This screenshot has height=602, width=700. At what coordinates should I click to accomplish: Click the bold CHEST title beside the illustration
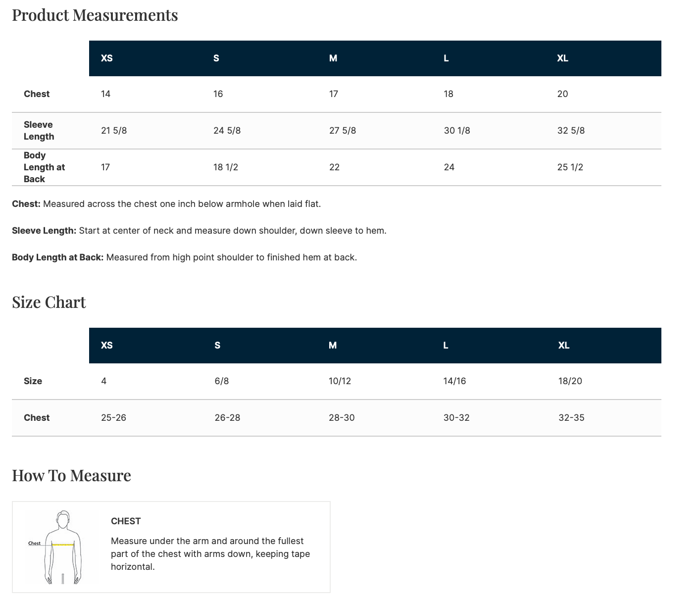[x=126, y=521]
